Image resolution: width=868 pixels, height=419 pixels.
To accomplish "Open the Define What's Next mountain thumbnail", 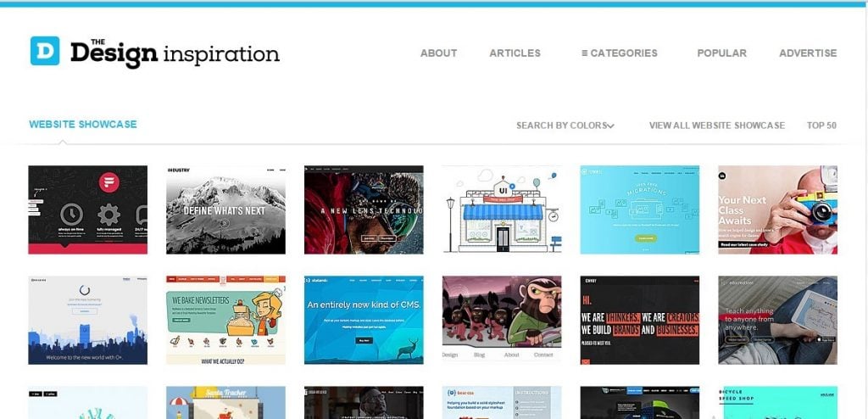I will click(225, 209).
